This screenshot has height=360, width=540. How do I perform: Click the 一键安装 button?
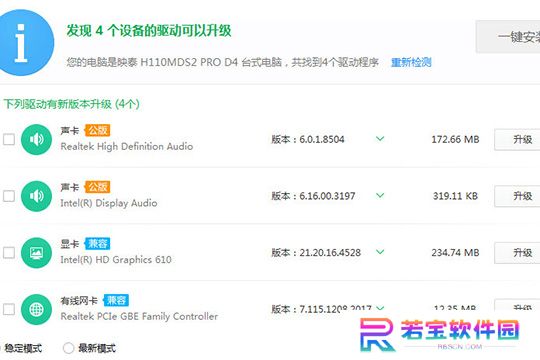508,37
